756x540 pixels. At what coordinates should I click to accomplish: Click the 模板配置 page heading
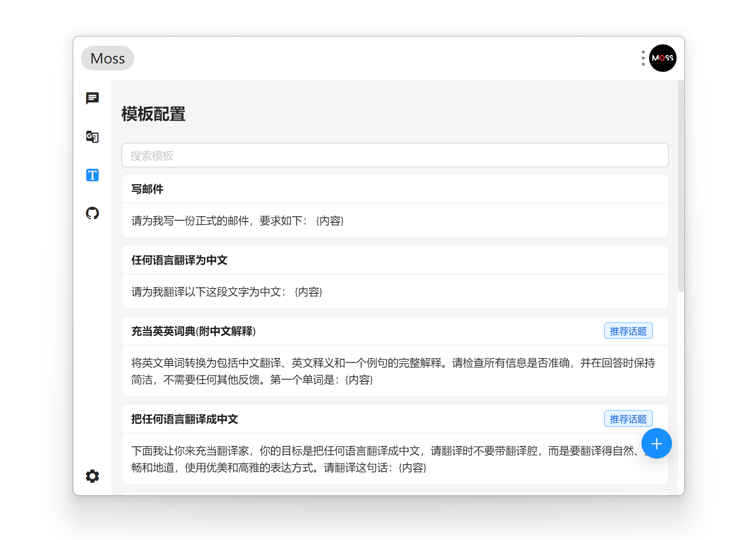pos(153,114)
